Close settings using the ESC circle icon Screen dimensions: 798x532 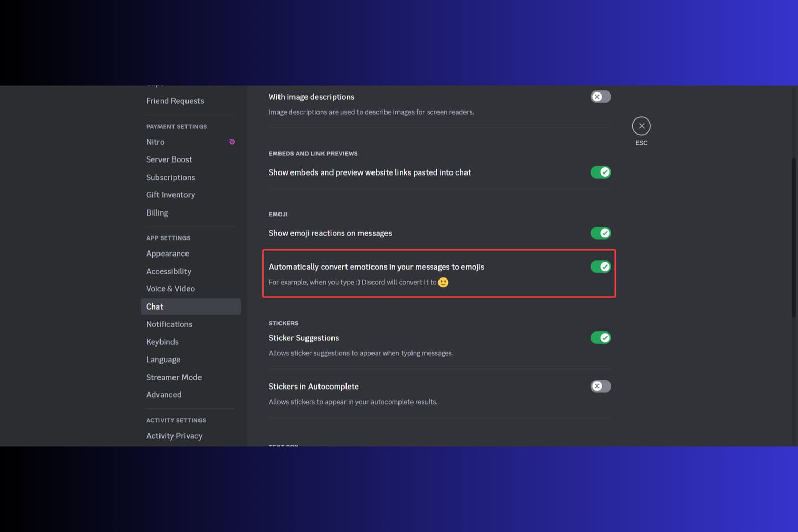[x=641, y=126]
